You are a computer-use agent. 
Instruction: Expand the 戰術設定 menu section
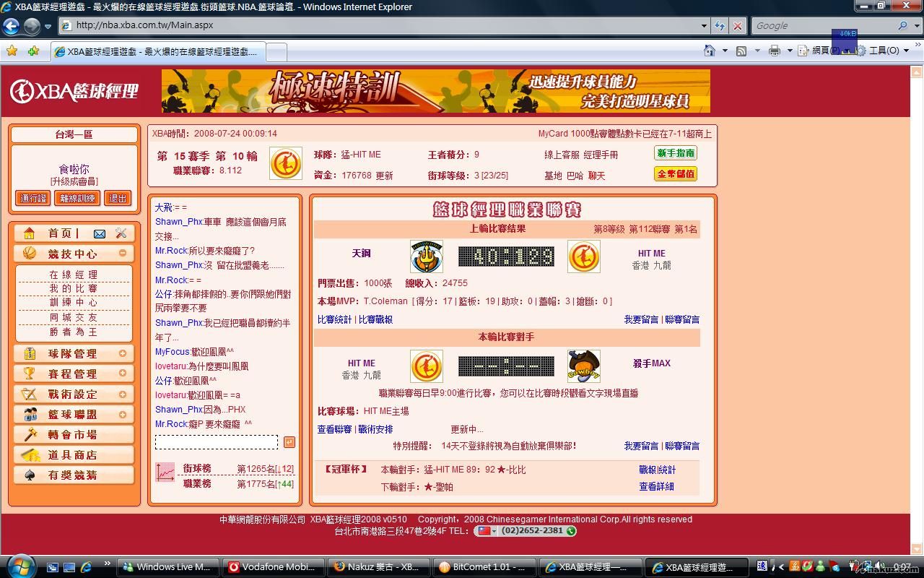click(x=123, y=394)
